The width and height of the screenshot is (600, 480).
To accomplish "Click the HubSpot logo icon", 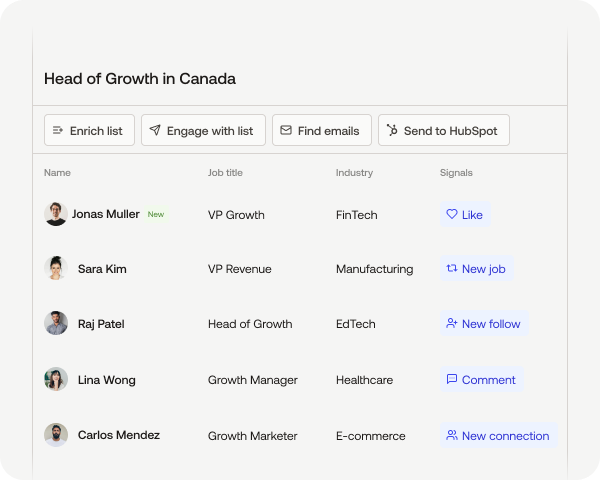I will pyautogui.click(x=392, y=131).
